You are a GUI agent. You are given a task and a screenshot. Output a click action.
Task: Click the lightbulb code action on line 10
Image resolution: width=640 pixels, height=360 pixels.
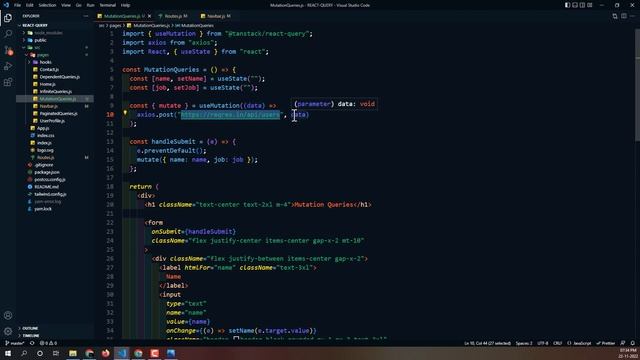click(125, 113)
